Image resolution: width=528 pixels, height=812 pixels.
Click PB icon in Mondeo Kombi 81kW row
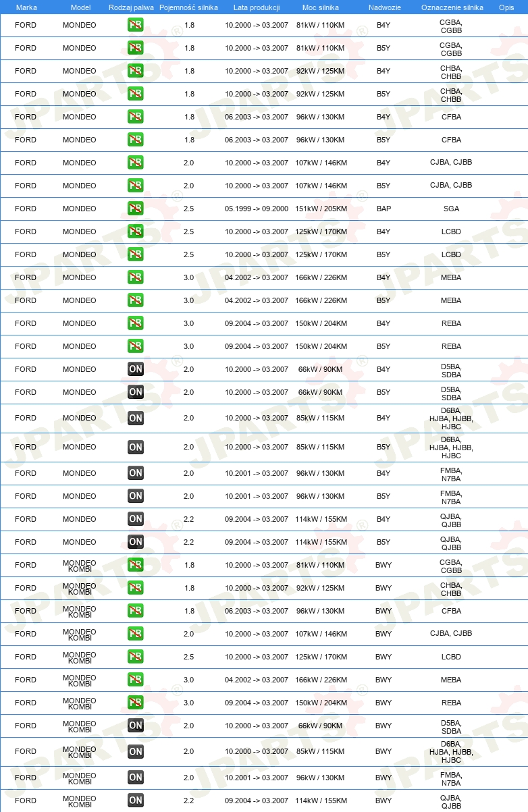(x=136, y=566)
